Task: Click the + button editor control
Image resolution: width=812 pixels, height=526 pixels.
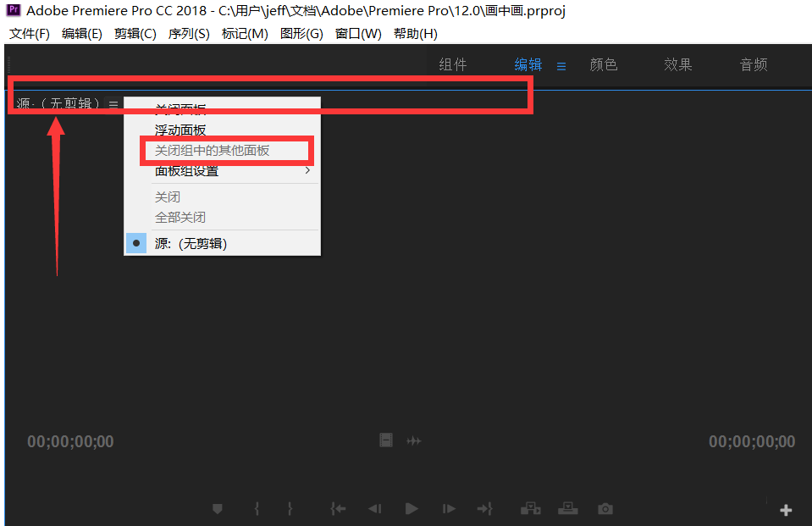Action: pos(786,509)
